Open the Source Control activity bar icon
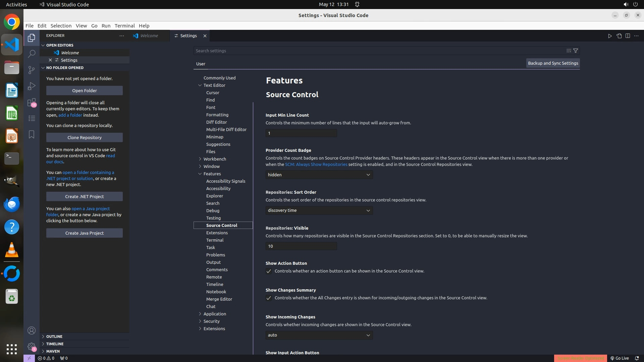644x362 pixels. (32, 70)
